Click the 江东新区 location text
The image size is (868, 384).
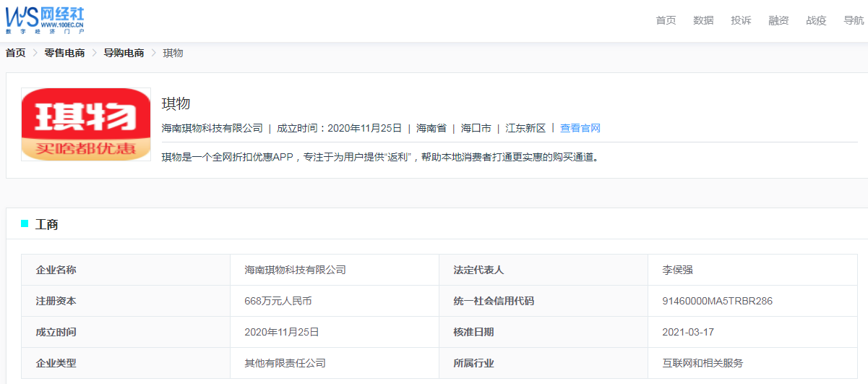[525, 128]
